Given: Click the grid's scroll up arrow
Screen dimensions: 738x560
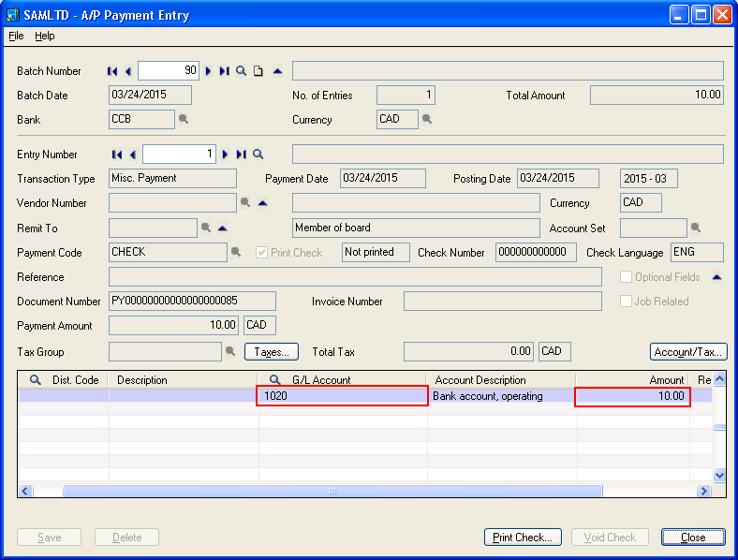Looking at the screenshot, I should (719, 379).
